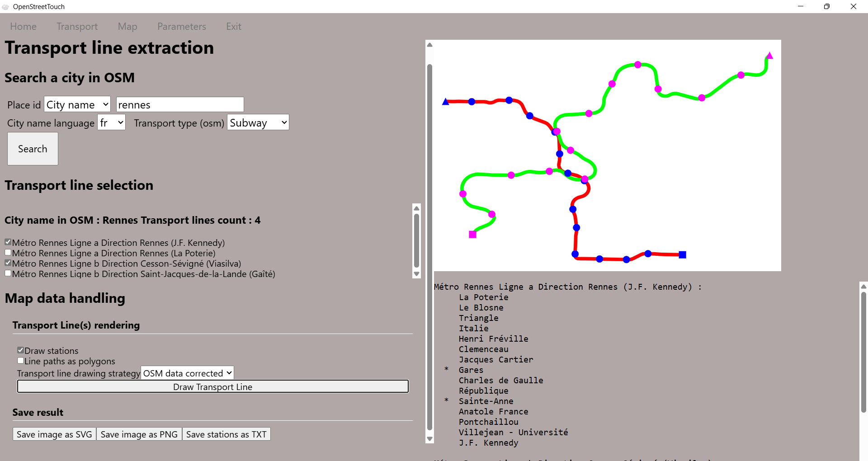Open the Transport type Subway dropdown

pyautogui.click(x=258, y=122)
